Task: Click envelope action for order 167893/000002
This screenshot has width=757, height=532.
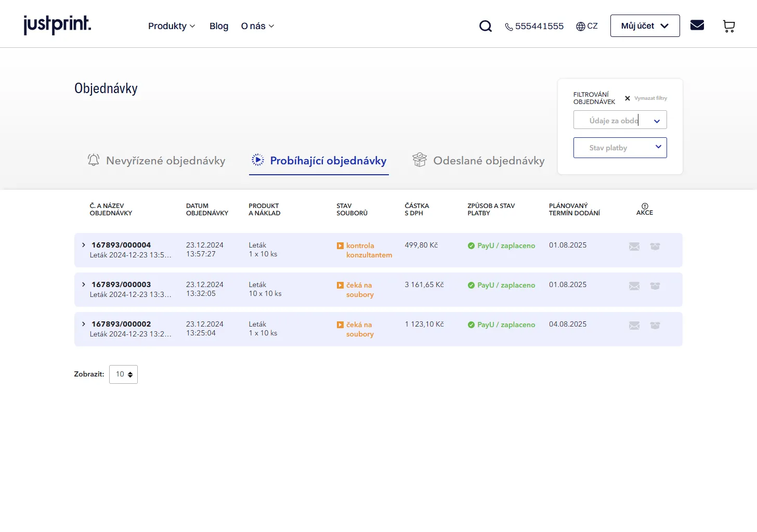Action: click(x=634, y=326)
